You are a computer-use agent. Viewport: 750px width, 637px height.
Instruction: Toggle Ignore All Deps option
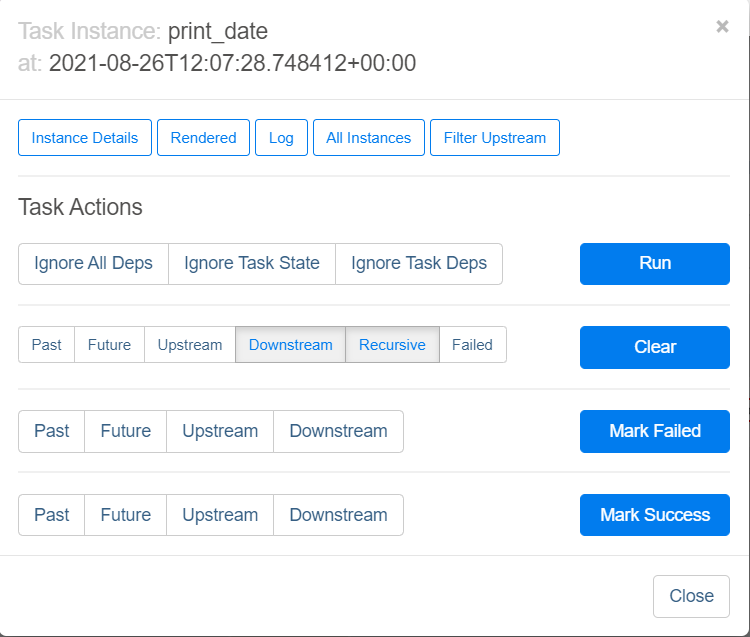(x=93, y=264)
